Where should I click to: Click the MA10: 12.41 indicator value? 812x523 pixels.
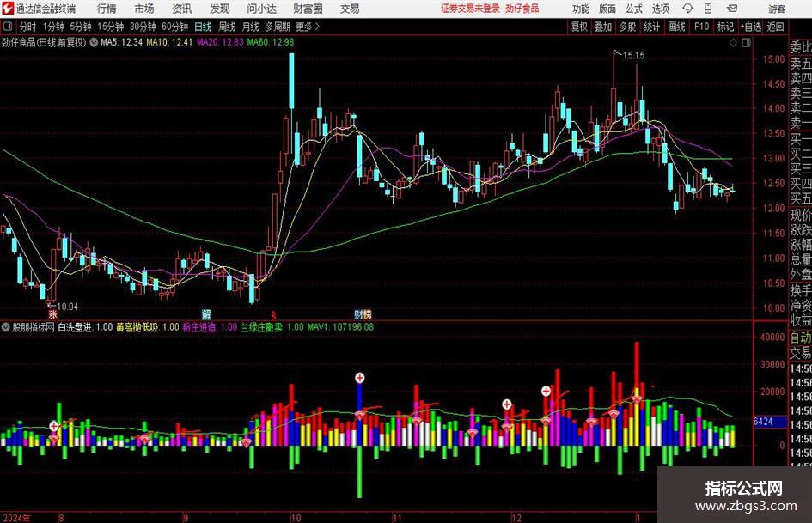click(169, 42)
